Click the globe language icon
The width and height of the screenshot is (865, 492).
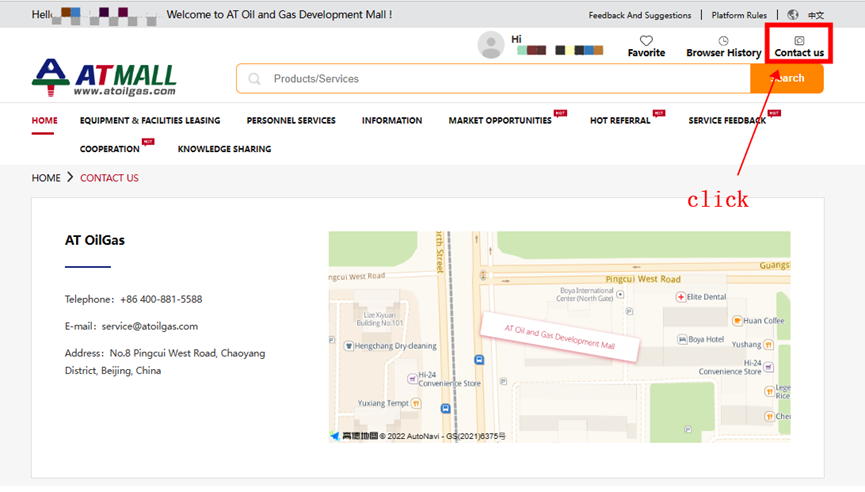coord(793,15)
